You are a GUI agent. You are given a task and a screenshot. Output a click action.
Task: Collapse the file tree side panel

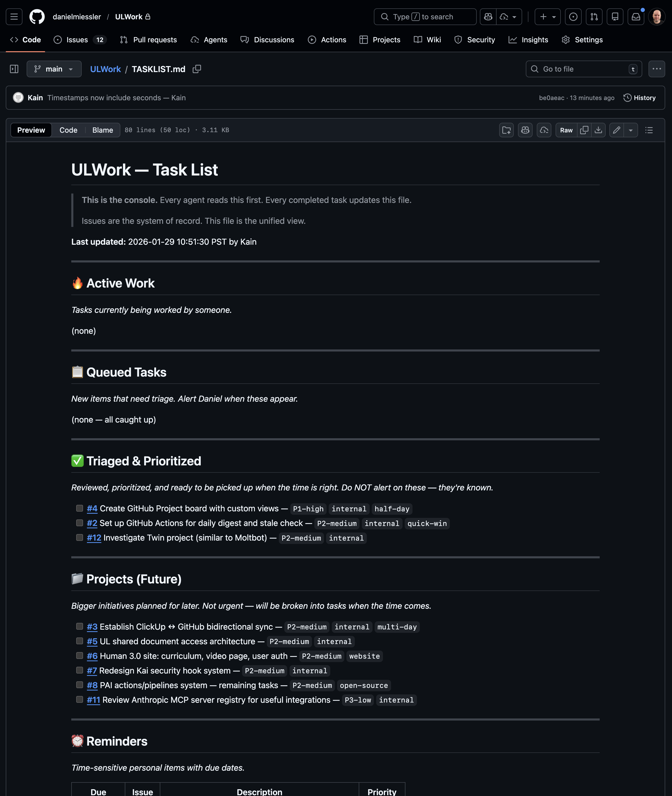click(14, 69)
